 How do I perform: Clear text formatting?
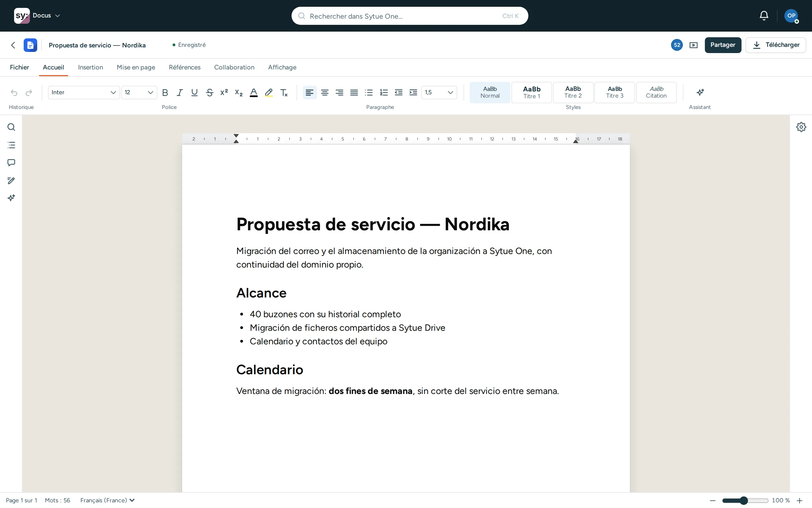click(284, 92)
